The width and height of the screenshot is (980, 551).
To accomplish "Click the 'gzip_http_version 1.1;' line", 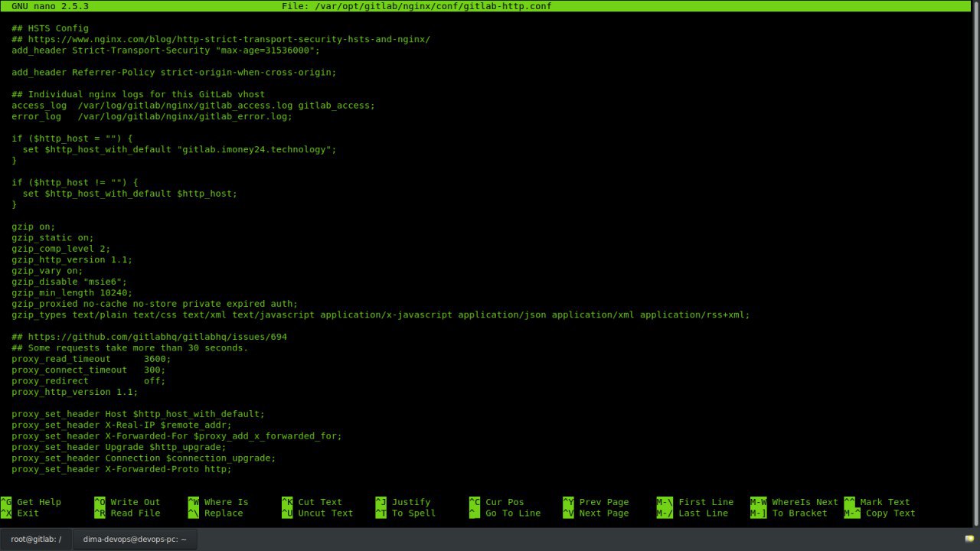I will (x=72, y=259).
